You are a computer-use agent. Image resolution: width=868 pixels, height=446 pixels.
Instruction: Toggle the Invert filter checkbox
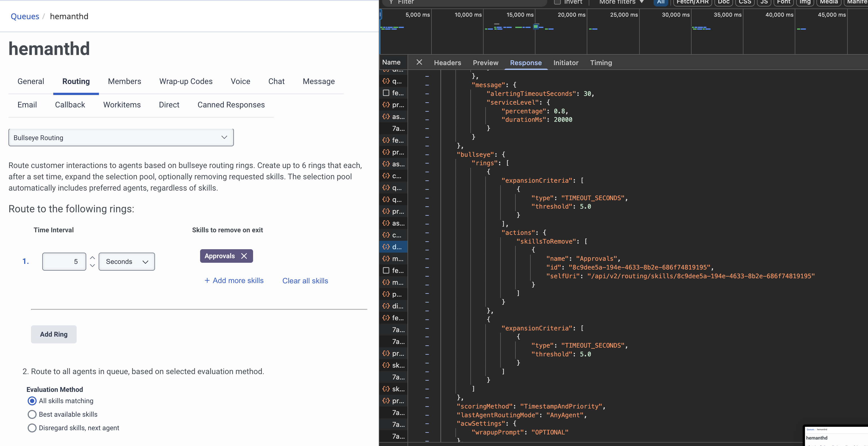coord(557,2)
